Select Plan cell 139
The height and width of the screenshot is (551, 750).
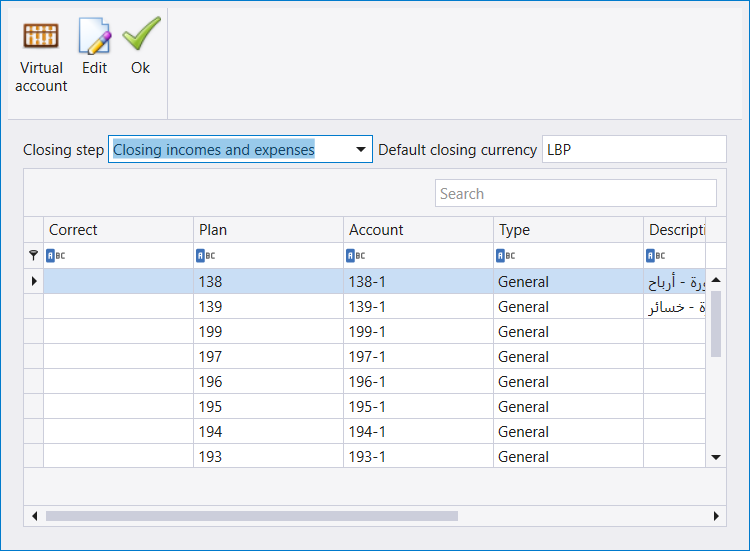(x=268, y=306)
